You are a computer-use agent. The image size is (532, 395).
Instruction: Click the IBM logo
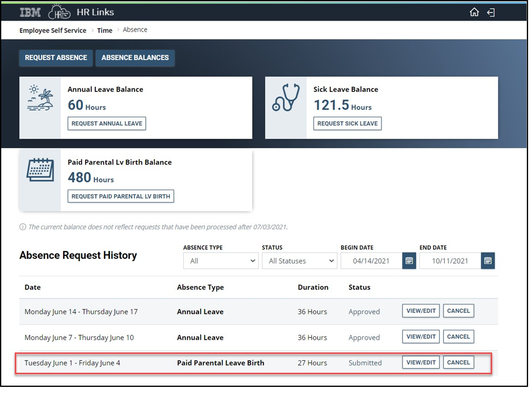tap(30, 12)
